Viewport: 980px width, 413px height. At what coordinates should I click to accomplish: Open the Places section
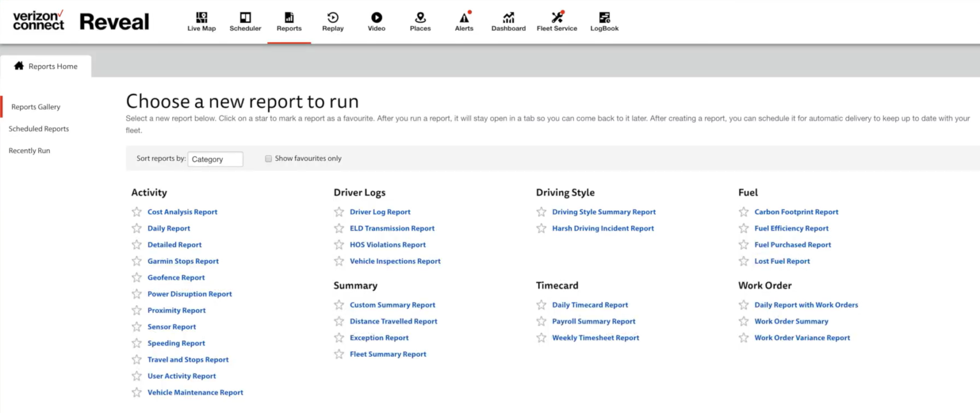click(420, 20)
